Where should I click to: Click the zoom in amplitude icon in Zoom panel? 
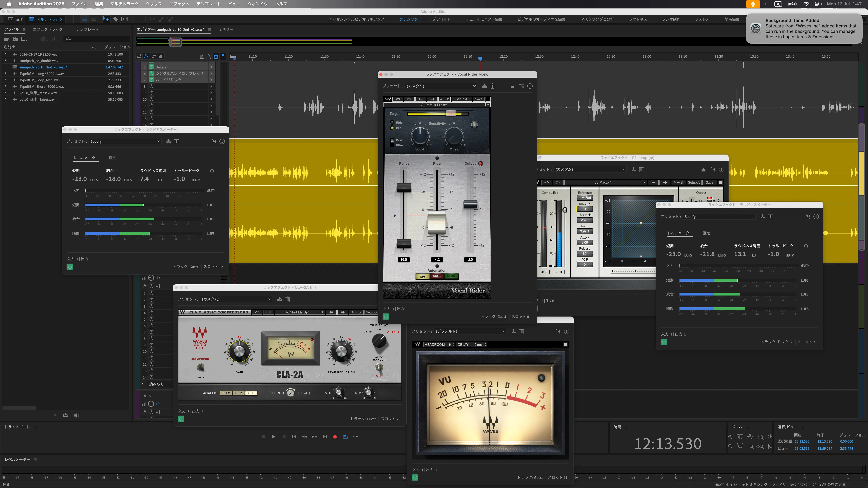pyautogui.click(x=730, y=437)
